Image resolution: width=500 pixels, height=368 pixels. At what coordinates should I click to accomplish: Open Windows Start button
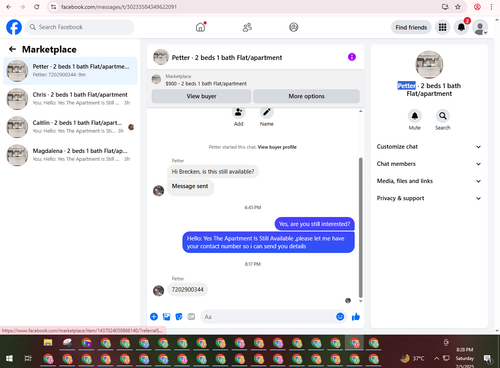(9, 359)
